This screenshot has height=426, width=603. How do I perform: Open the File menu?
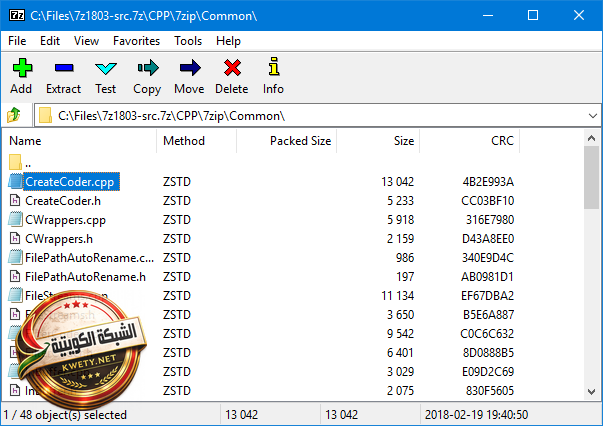tap(17, 41)
